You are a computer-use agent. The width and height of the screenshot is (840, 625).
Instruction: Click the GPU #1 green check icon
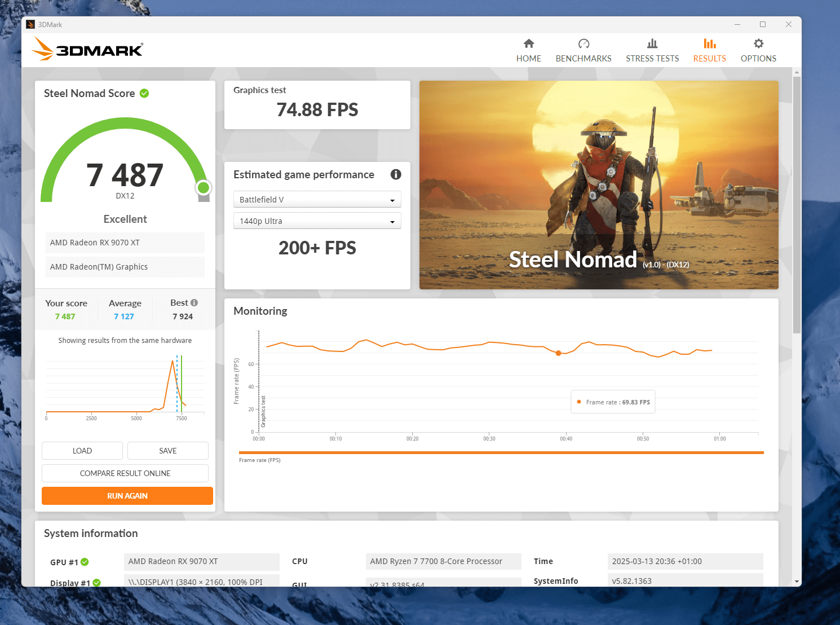coord(85,562)
